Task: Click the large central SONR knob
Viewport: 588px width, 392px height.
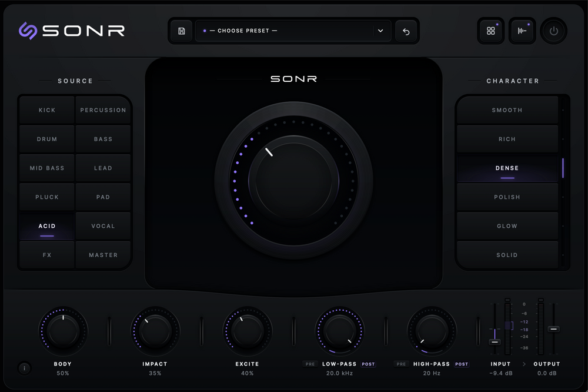Action: (293, 181)
